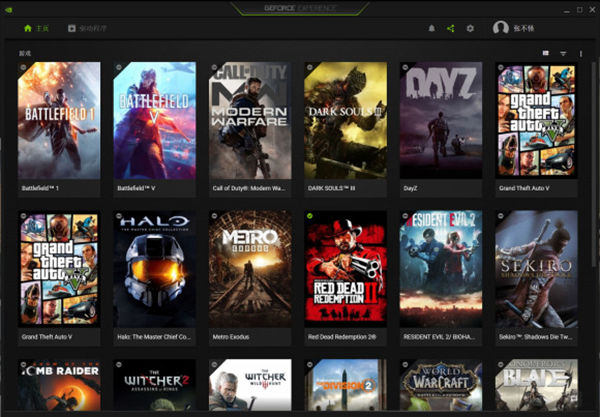
Task: Open the notifications bell
Action: pos(432,28)
